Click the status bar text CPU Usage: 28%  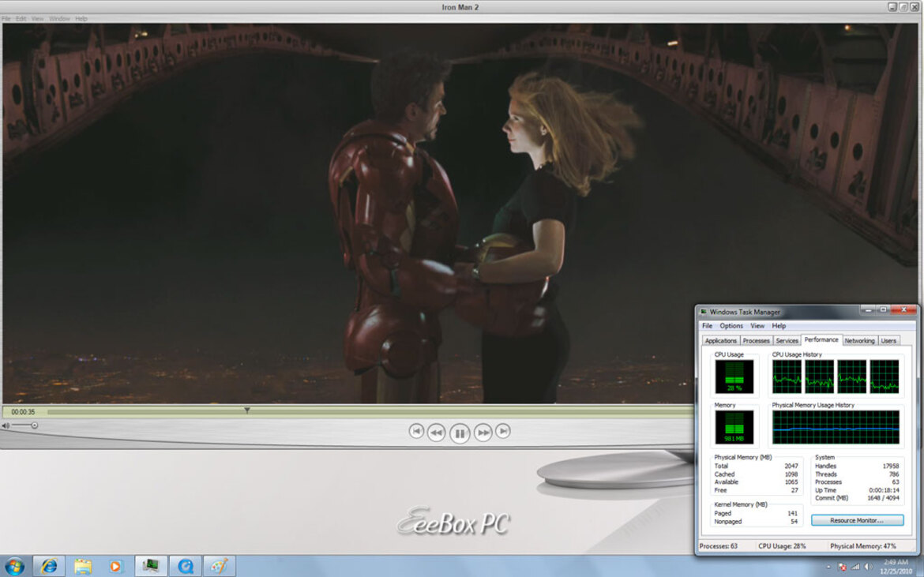coord(782,546)
